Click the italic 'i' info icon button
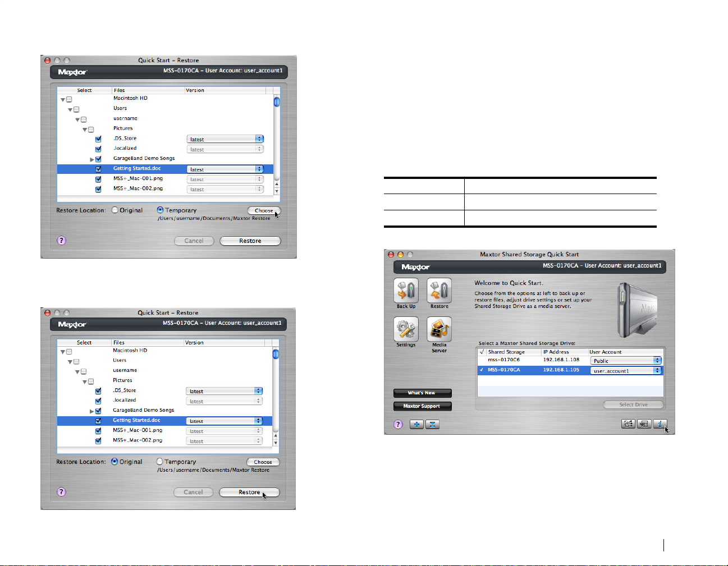Image resolution: width=728 pixels, height=566 pixels. pyautogui.click(x=660, y=424)
